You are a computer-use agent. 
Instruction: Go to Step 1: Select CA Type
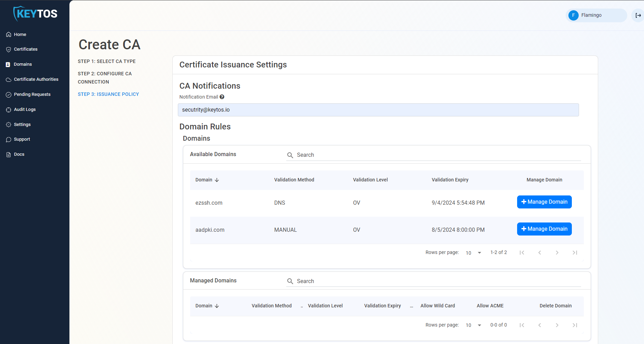(x=107, y=61)
